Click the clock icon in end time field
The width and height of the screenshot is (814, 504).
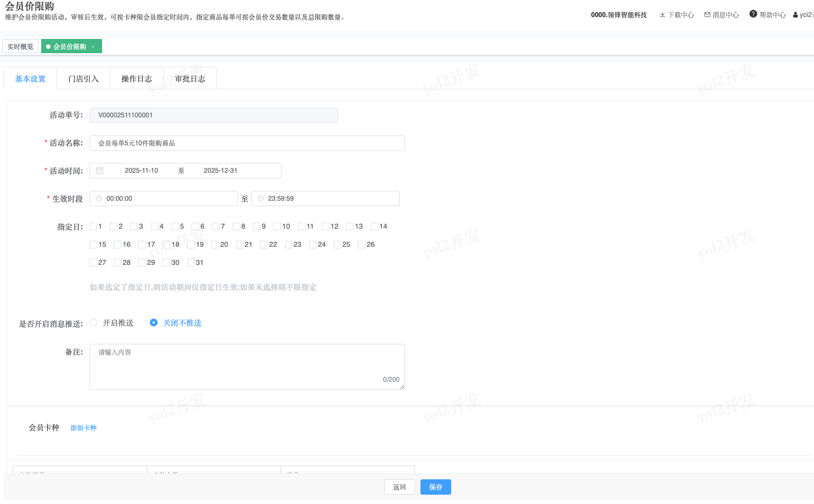click(x=261, y=199)
